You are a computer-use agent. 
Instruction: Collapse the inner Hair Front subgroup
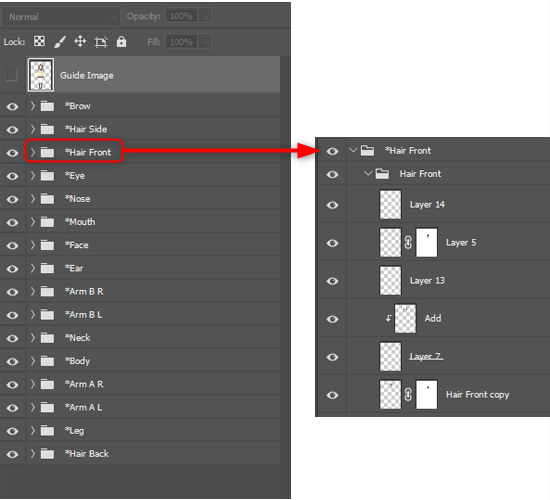point(368,173)
